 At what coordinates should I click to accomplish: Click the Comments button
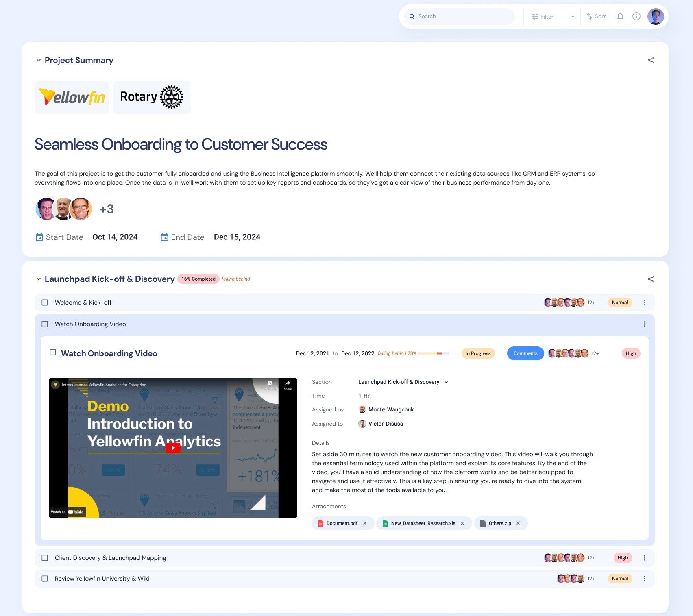tap(525, 353)
